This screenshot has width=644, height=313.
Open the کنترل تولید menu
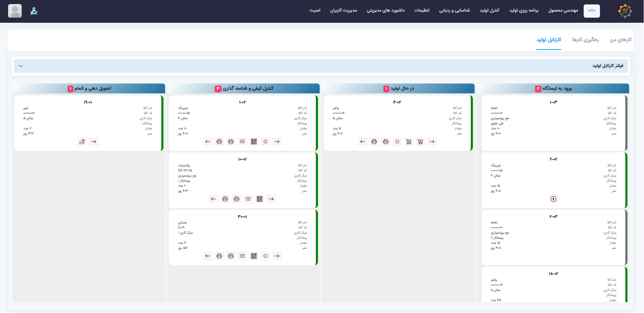tap(489, 11)
